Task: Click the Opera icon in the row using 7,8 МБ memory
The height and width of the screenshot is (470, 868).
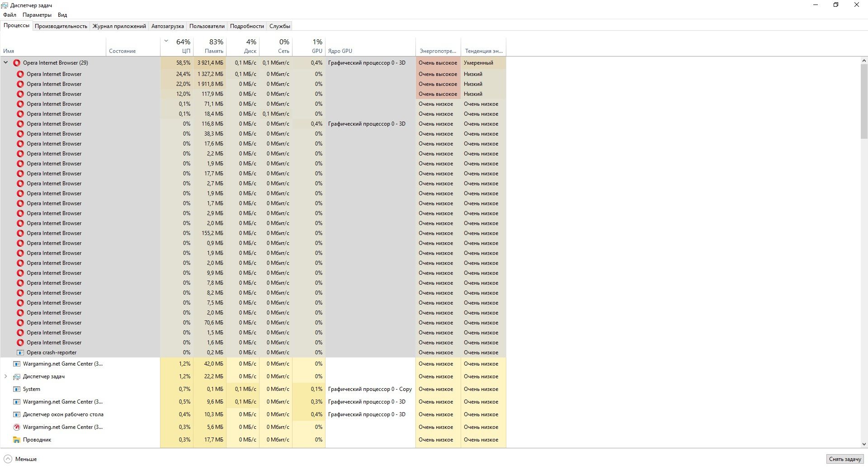Action: click(x=20, y=283)
